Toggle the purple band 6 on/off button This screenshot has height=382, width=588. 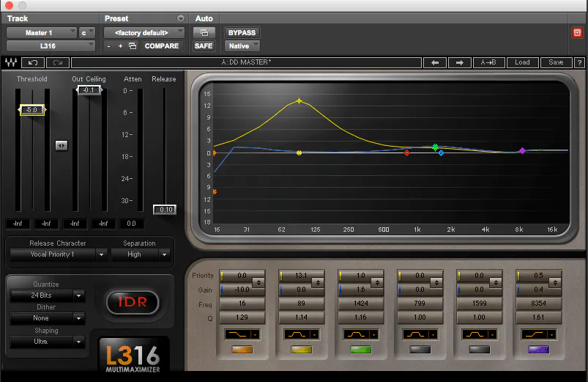click(538, 350)
